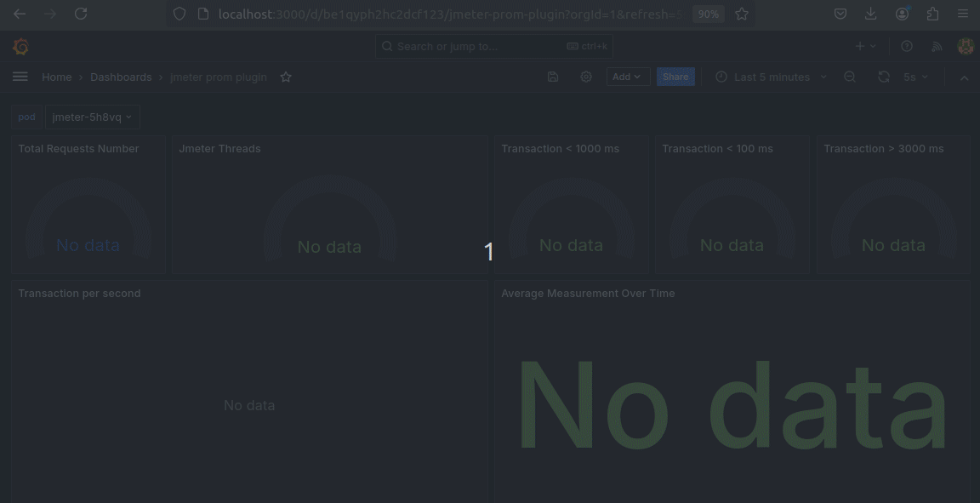Screen dimensions: 980x503
Task: Open the news feed RSS icon
Action: pyautogui.click(x=937, y=47)
